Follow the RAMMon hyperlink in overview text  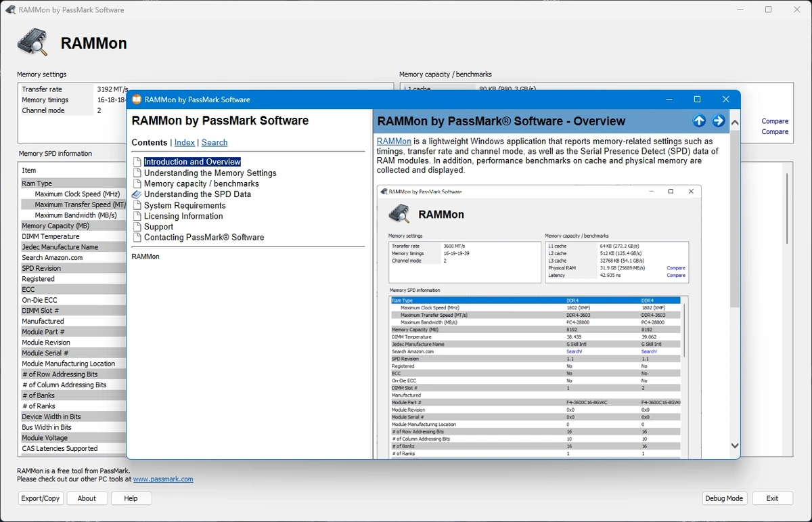[x=394, y=141]
